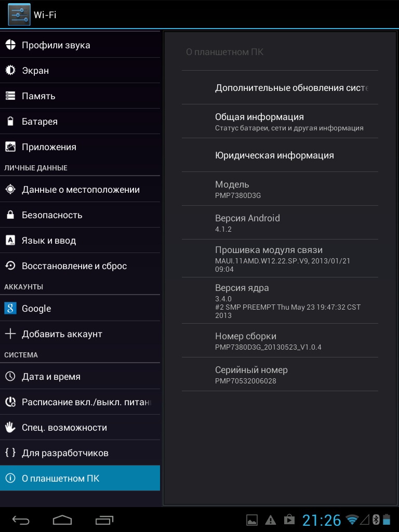Select Данные о местоположении
Viewport: 399px width, 532px height.
(81, 190)
